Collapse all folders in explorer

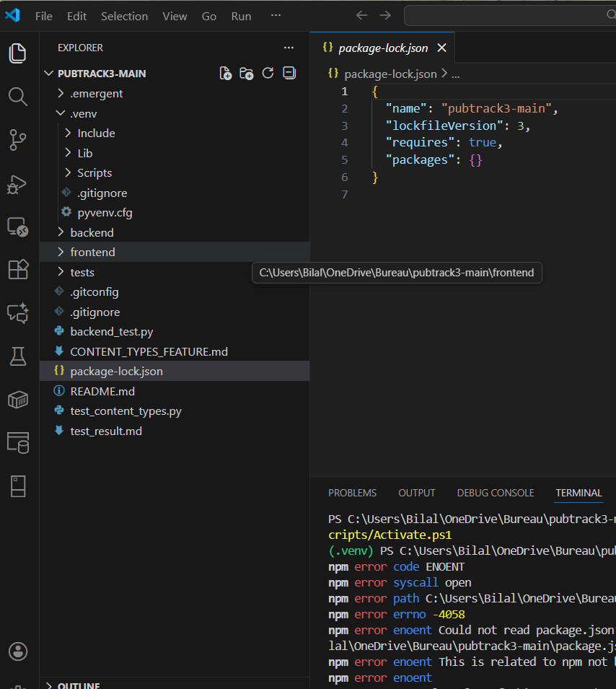coord(289,74)
